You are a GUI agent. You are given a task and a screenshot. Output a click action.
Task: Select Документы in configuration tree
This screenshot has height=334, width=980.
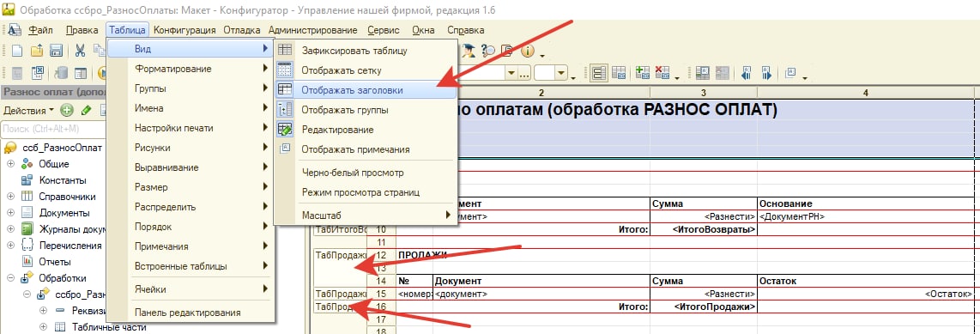(64, 213)
